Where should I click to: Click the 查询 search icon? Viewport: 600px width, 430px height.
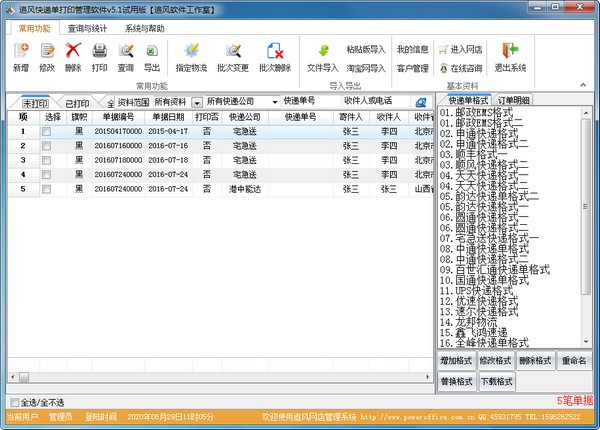point(126,50)
